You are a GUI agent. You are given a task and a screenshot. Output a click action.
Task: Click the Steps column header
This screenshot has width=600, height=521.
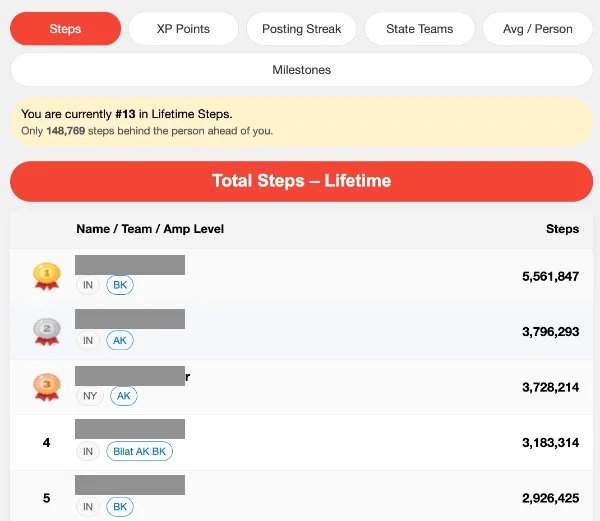(562, 229)
